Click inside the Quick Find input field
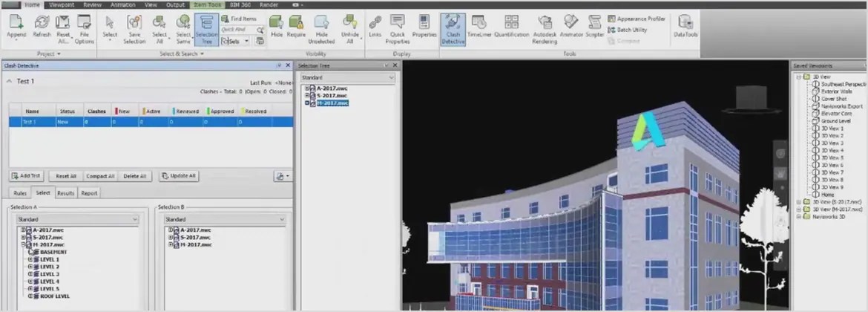The width and height of the screenshot is (868, 312). (238, 30)
